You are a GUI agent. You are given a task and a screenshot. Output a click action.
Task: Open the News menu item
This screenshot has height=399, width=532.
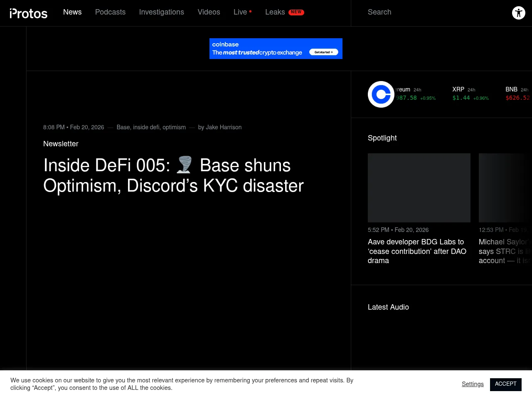tap(72, 12)
